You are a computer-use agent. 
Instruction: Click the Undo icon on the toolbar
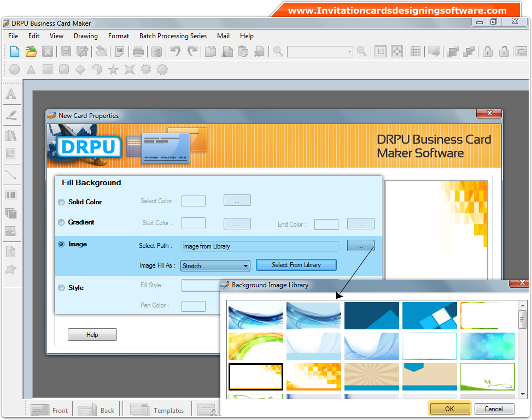point(176,51)
